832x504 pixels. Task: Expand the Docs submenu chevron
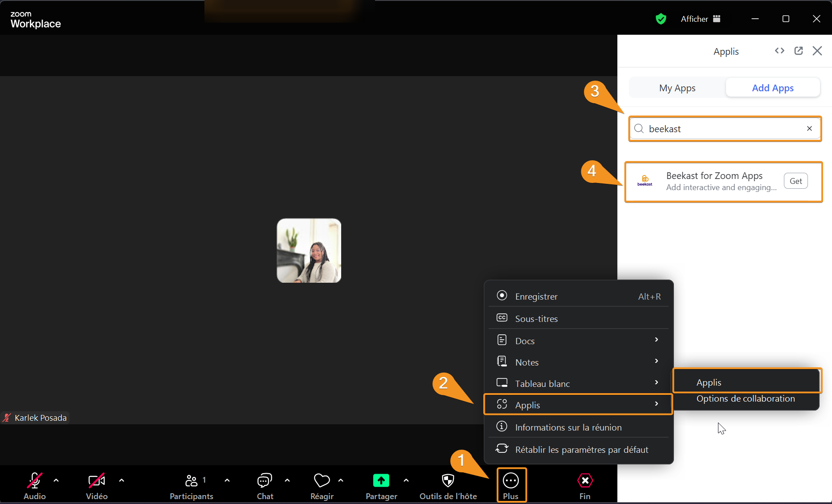657,340
